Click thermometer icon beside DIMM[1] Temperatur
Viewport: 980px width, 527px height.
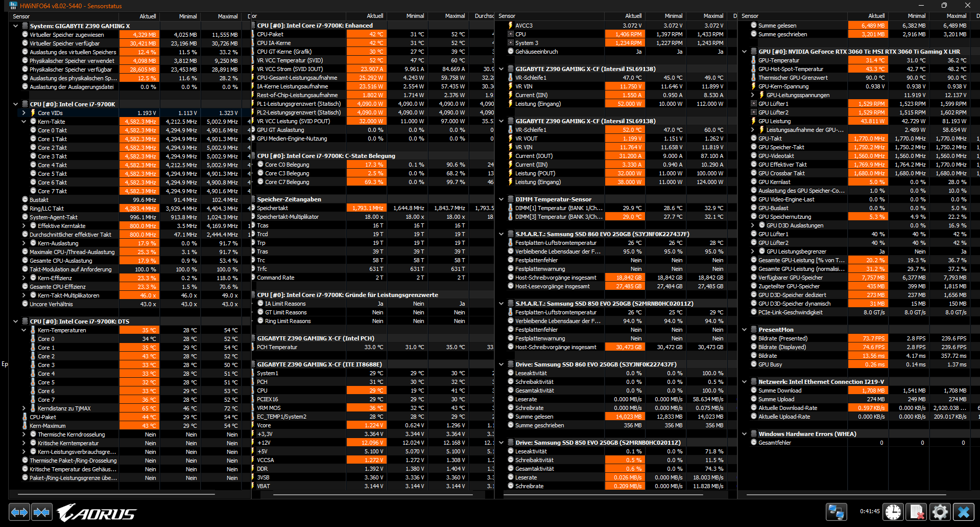[511, 208]
